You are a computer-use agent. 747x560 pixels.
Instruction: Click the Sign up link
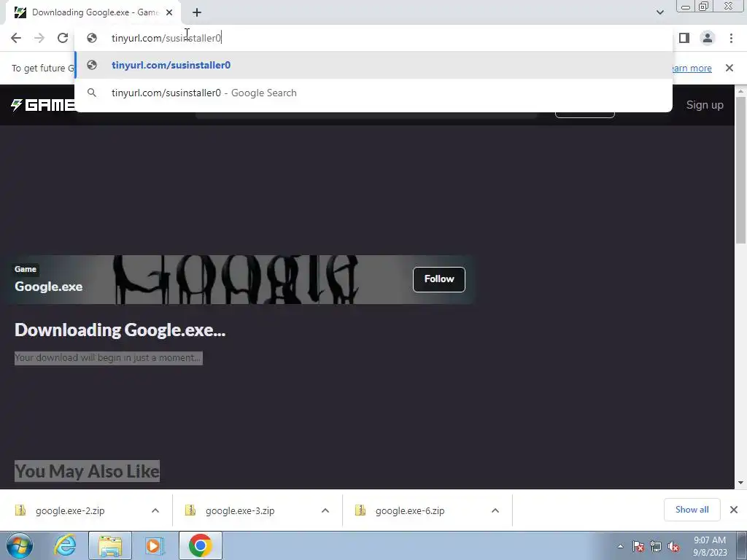pyautogui.click(x=705, y=105)
